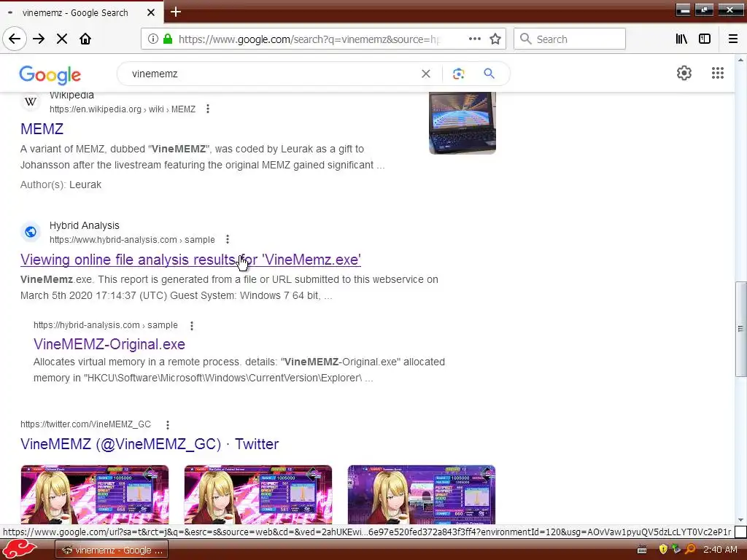
Task: Go back with the browser back arrow
Action: (15, 39)
